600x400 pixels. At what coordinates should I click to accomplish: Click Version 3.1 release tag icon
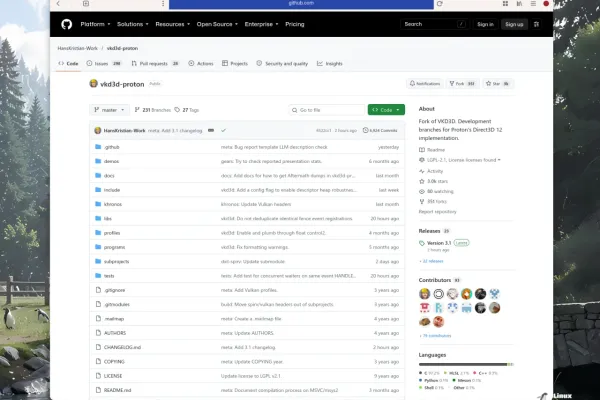[x=422, y=243]
